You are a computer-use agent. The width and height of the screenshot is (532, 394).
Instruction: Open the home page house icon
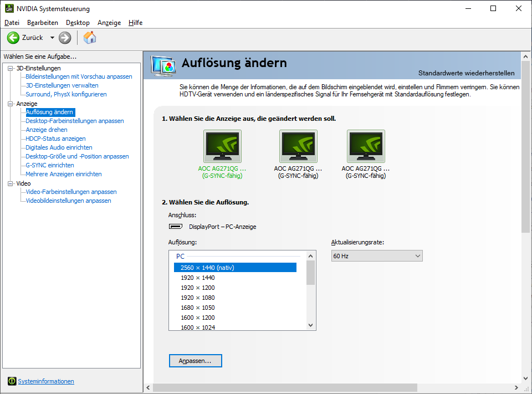pyautogui.click(x=90, y=38)
